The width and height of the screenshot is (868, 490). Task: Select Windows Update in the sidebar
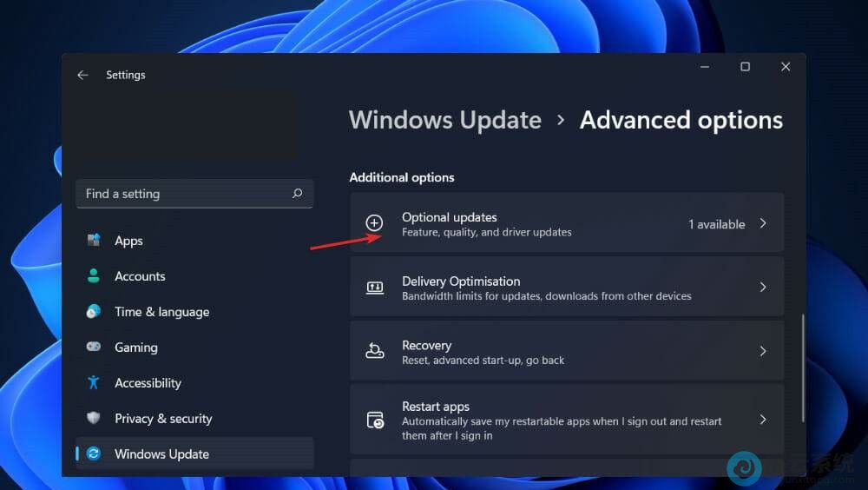coord(194,454)
